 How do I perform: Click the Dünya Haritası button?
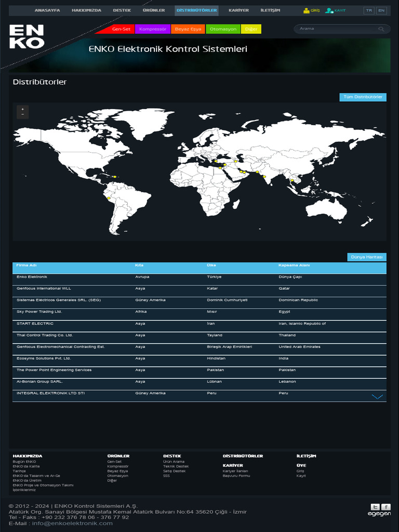pyautogui.click(x=366, y=257)
